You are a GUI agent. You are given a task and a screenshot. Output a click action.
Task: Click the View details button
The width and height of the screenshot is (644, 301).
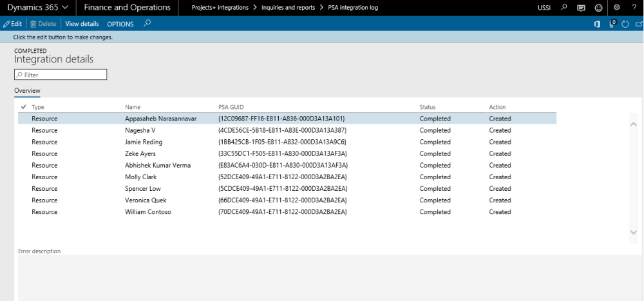(x=82, y=24)
